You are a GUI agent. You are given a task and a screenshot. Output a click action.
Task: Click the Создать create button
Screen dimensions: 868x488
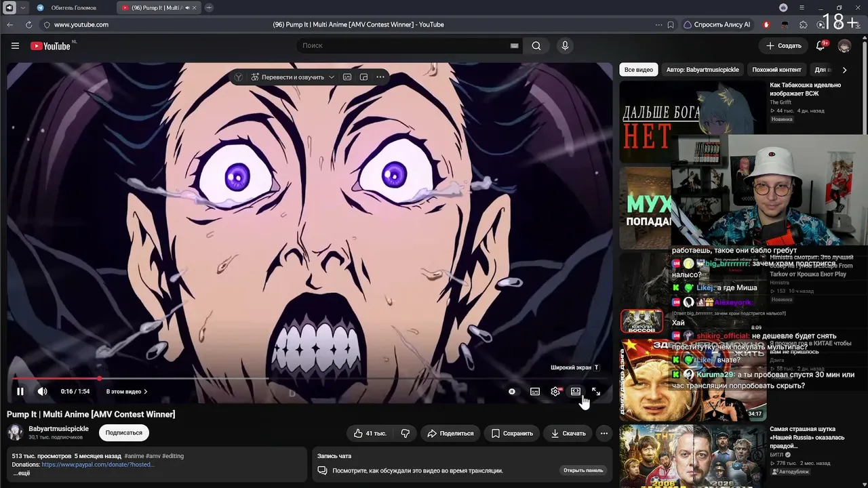784,45
